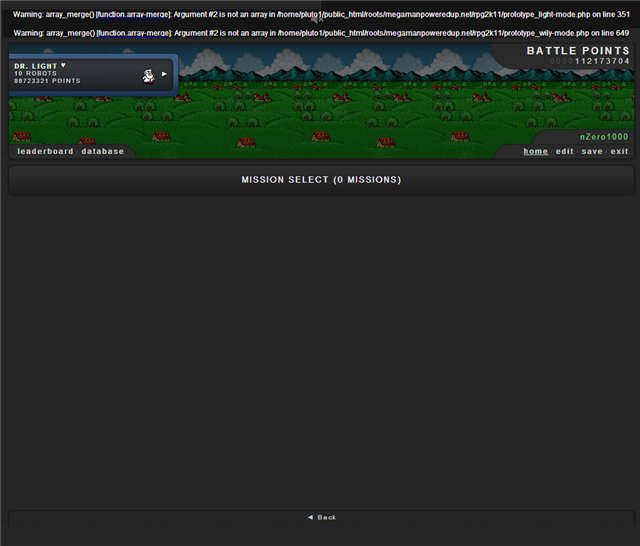The height and width of the screenshot is (546, 640).
Task: Click the Battle Points heading
Action: coord(578,51)
